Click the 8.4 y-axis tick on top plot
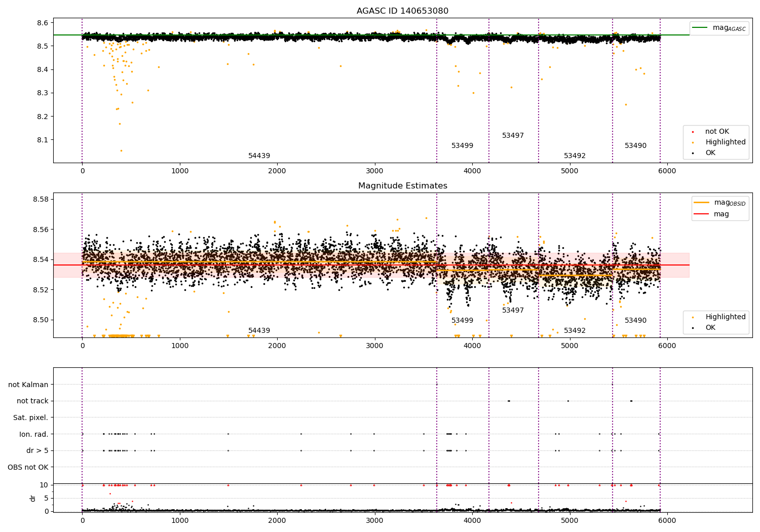 [x=43, y=70]
